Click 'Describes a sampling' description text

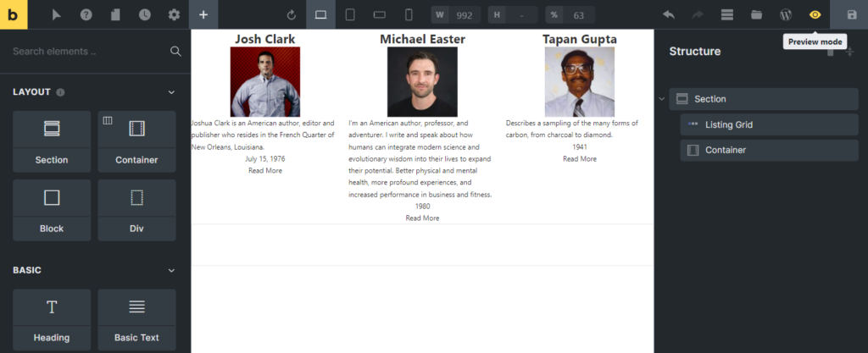pos(572,129)
